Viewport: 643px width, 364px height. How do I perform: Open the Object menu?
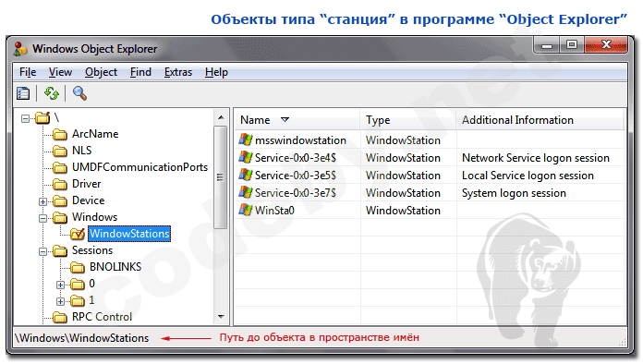[101, 72]
